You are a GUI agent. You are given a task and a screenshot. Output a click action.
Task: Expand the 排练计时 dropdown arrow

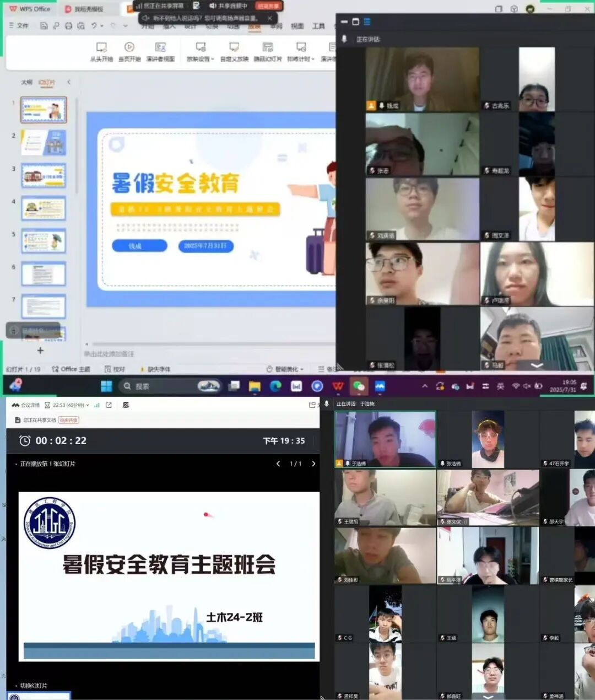[313, 59]
